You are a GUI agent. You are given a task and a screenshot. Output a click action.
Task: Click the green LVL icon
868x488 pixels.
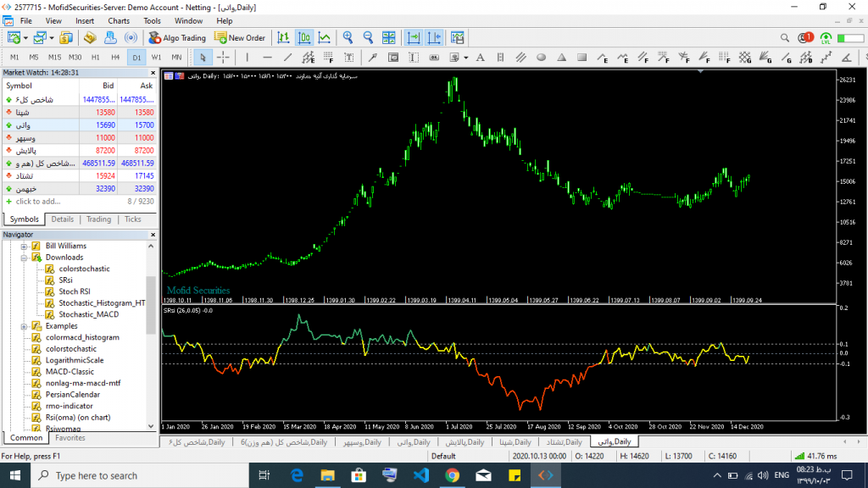[826, 37]
